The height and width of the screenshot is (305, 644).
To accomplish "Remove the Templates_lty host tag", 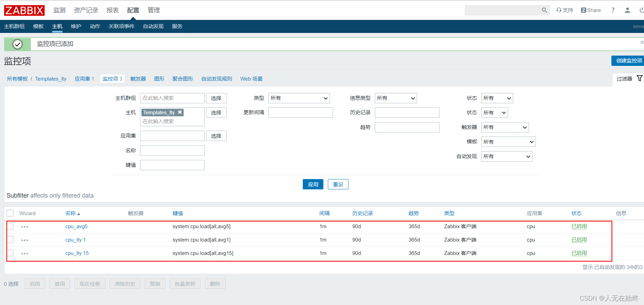I will tap(180, 112).
